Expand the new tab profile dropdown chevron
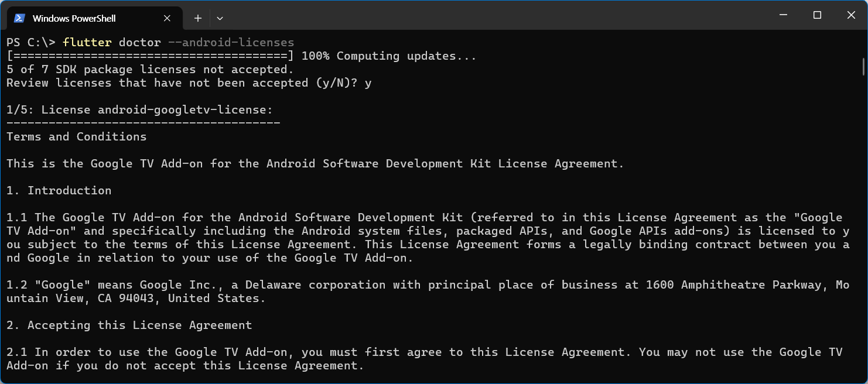Screen dimensions: 868x384 220,18
